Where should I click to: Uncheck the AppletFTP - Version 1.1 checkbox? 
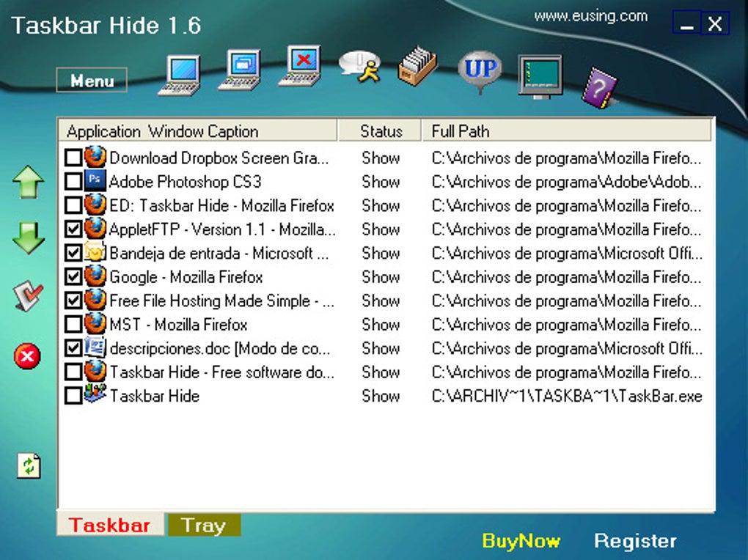coord(73,229)
